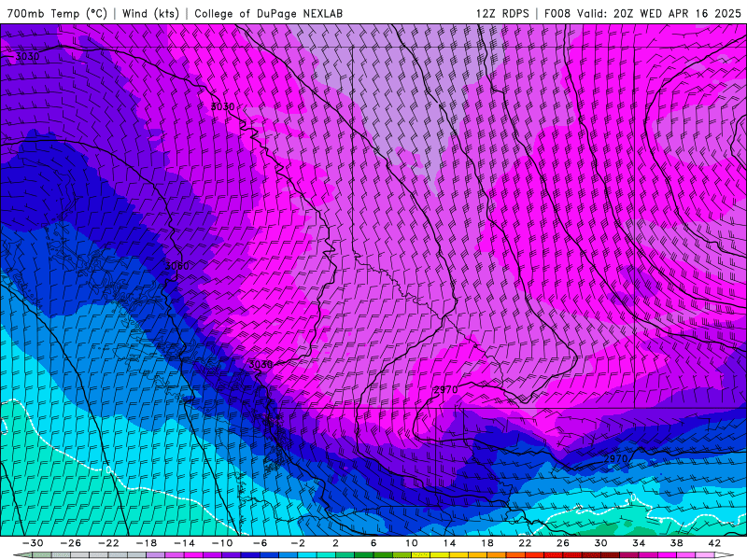Click the -6 color scale label

[261, 543]
